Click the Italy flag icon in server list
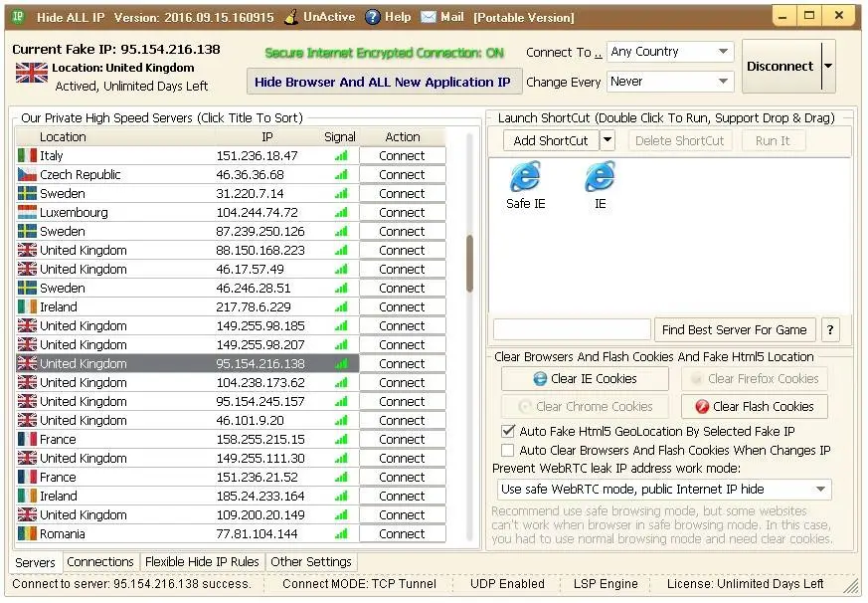Image resolution: width=868 pixels, height=603 pixels. [27, 156]
